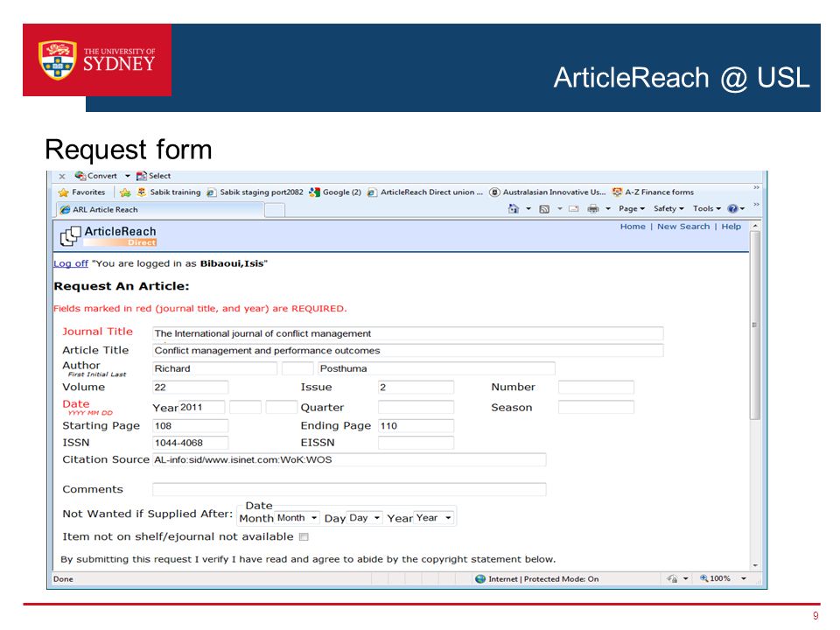Viewport: 840px width, 630px height.
Task: Open A-Z Finance forms bookmark
Action: click(x=653, y=192)
